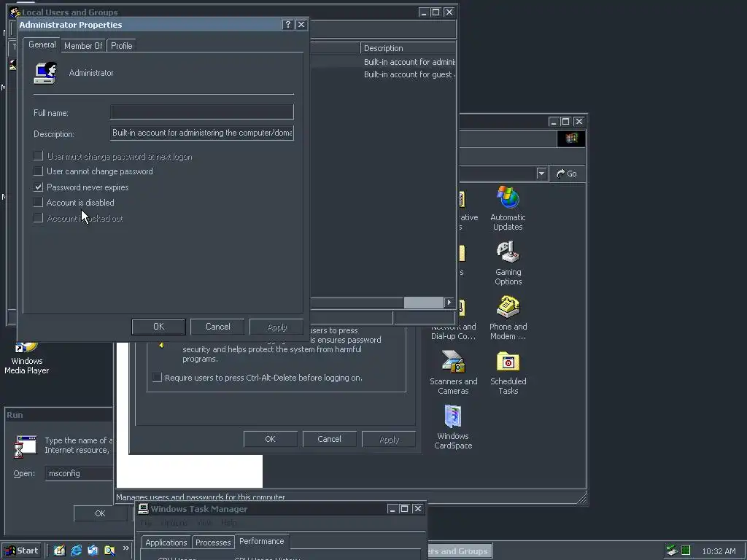Click the Description input field

click(x=201, y=133)
